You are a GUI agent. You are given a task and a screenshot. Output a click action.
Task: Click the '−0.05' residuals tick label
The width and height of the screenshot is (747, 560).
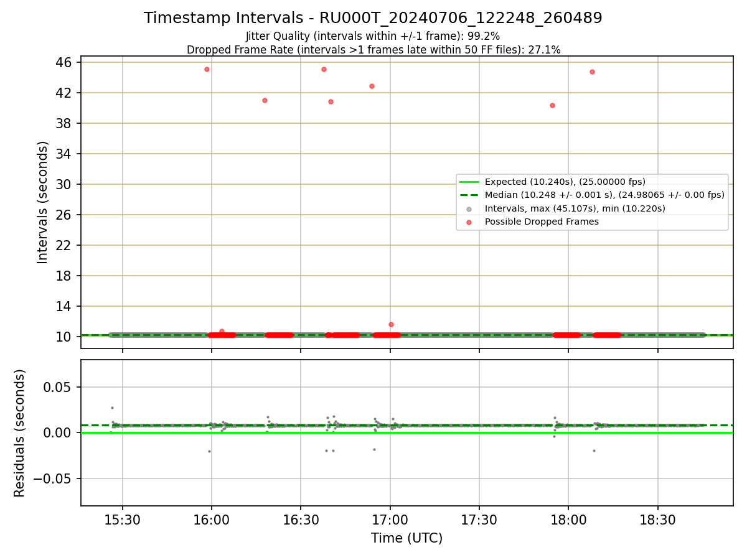[52, 478]
